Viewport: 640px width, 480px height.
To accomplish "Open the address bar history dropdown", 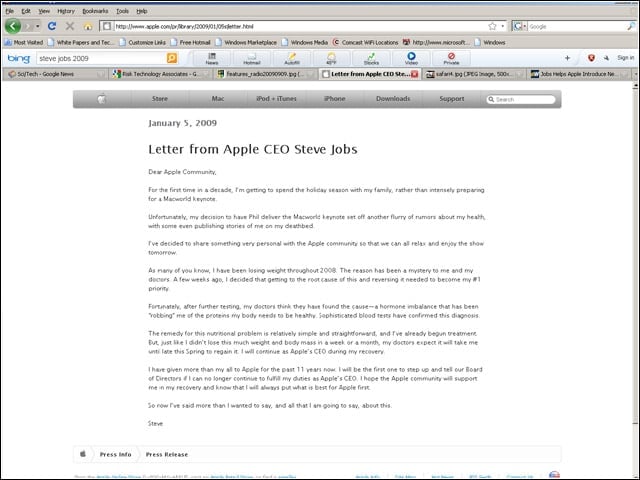I will tap(503, 27).
